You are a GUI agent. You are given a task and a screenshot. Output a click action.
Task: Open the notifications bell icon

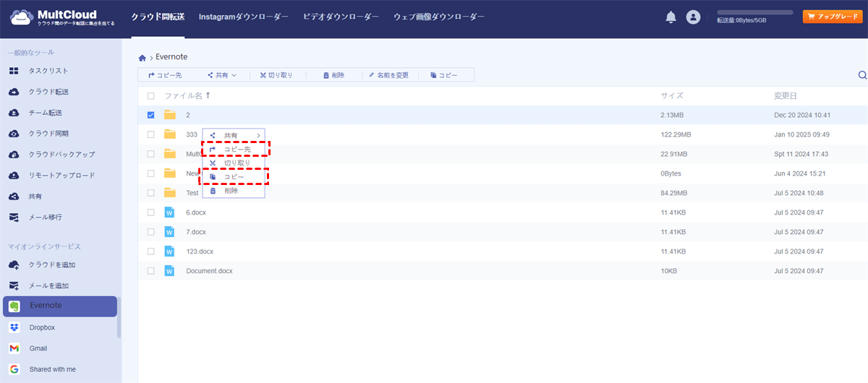(x=671, y=17)
